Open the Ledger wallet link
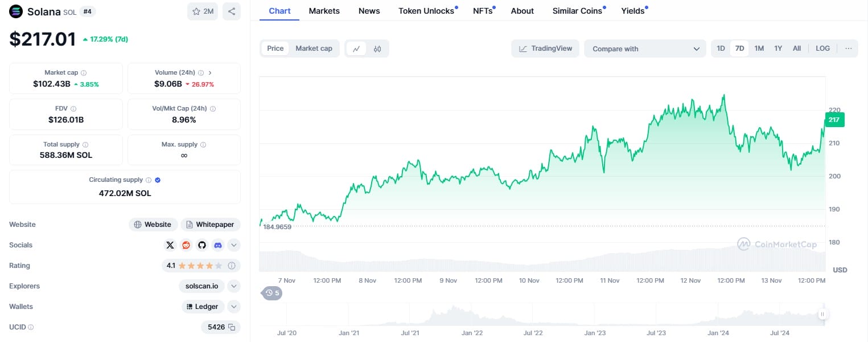 click(x=203, y=307)
